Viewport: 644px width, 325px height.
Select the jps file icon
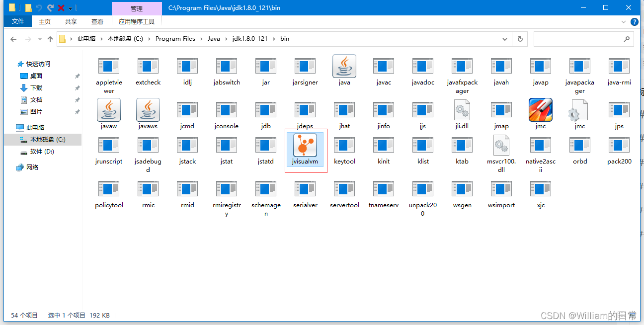pos(619,110)
